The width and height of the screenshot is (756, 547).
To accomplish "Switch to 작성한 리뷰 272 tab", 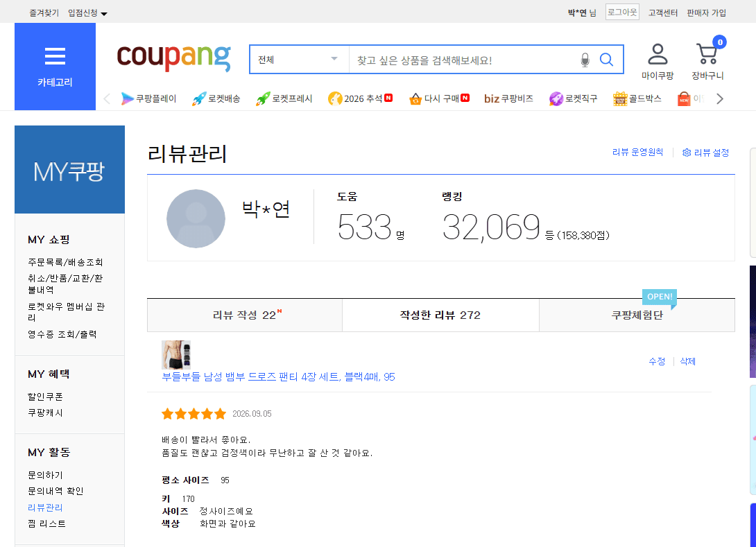I will tap(440, 315).
